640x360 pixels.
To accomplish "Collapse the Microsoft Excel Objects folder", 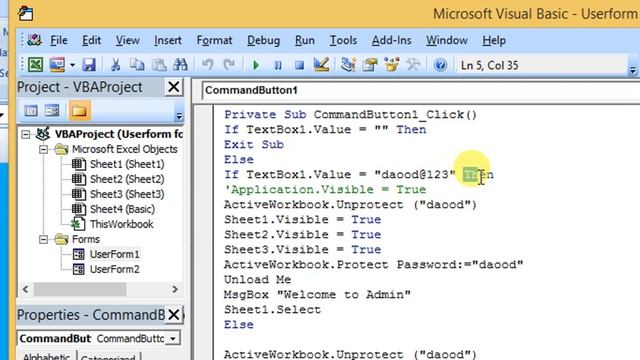I will (44, 149).
